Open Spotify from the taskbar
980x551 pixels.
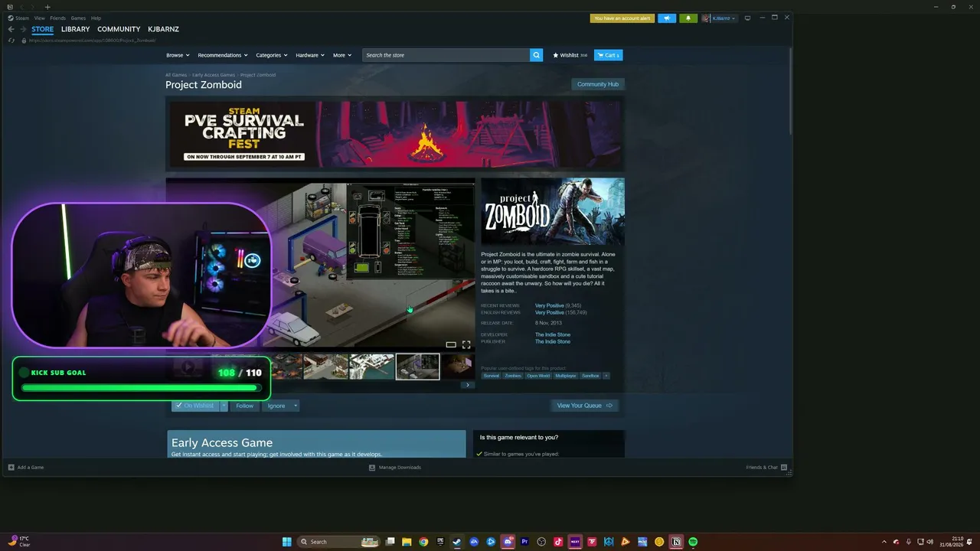(693, 542)
